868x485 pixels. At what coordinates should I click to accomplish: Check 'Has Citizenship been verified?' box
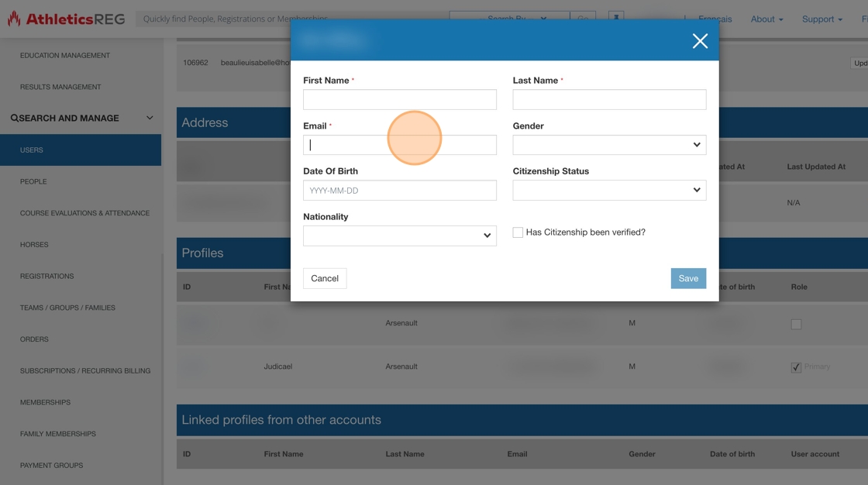click(518, 232)
